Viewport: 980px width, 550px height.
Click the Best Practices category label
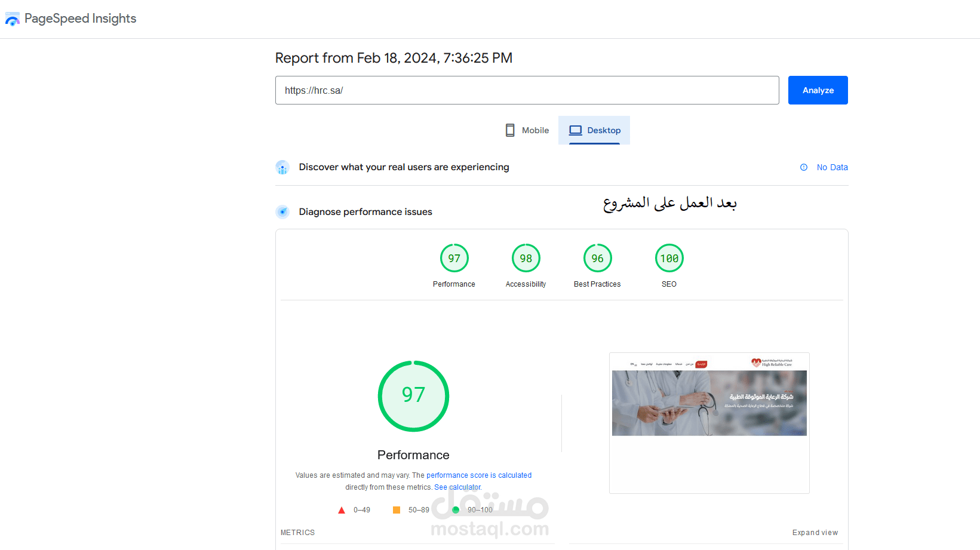coord(597,284)
